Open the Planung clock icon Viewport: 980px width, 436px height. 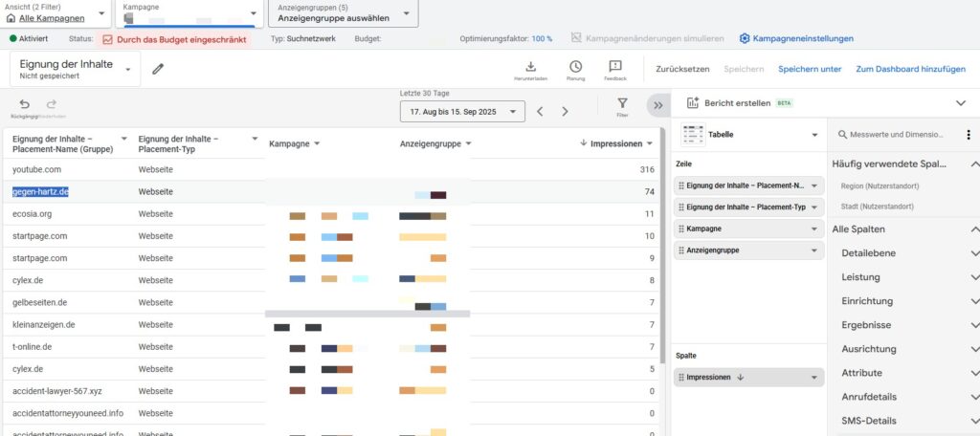(x=575, y=67)
